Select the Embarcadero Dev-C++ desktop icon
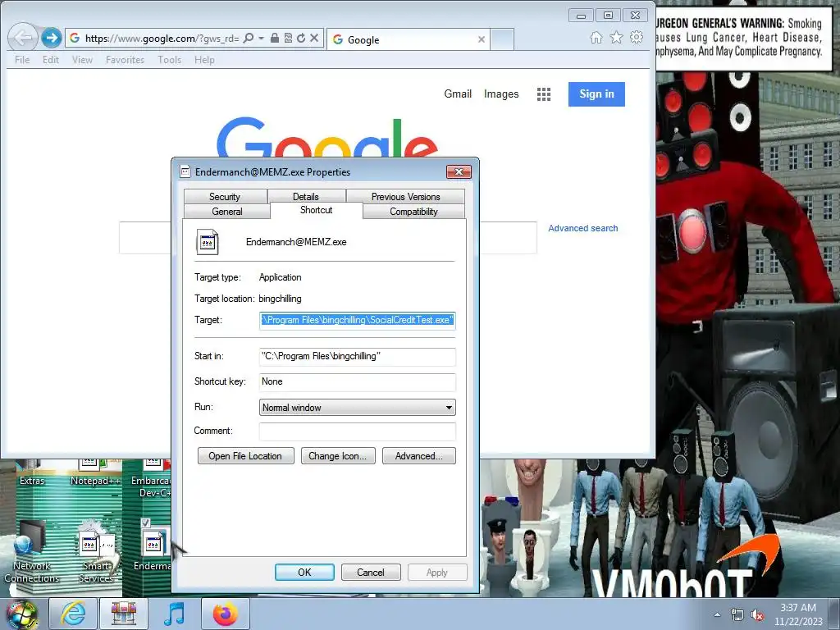The image size is (840, 630). [x=151, y=480]
